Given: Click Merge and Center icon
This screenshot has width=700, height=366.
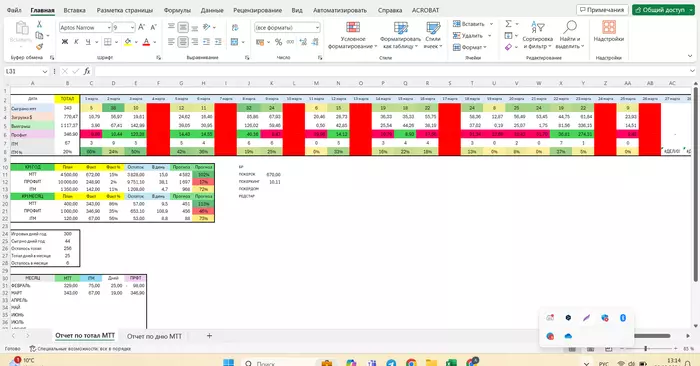Looking at the screenshot, I should pos(234,42).
